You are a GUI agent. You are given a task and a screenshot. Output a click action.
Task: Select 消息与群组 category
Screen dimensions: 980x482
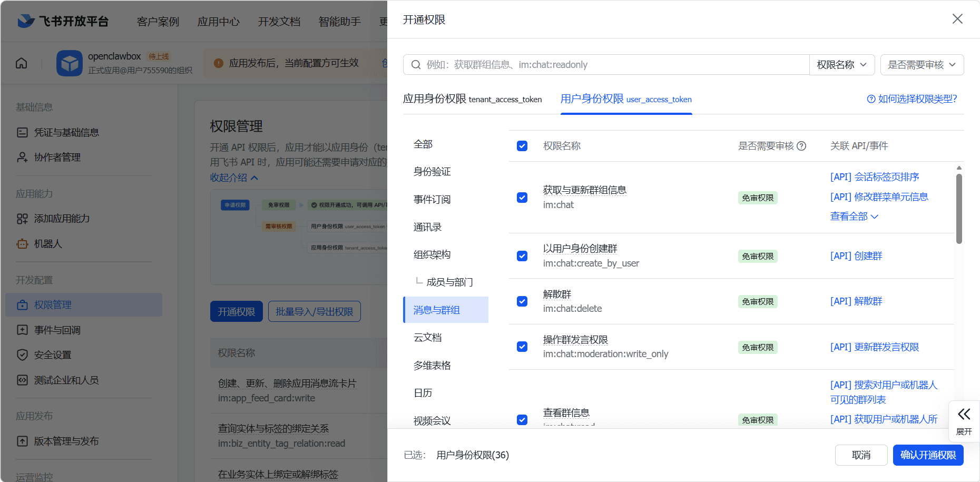pos(446,310)
